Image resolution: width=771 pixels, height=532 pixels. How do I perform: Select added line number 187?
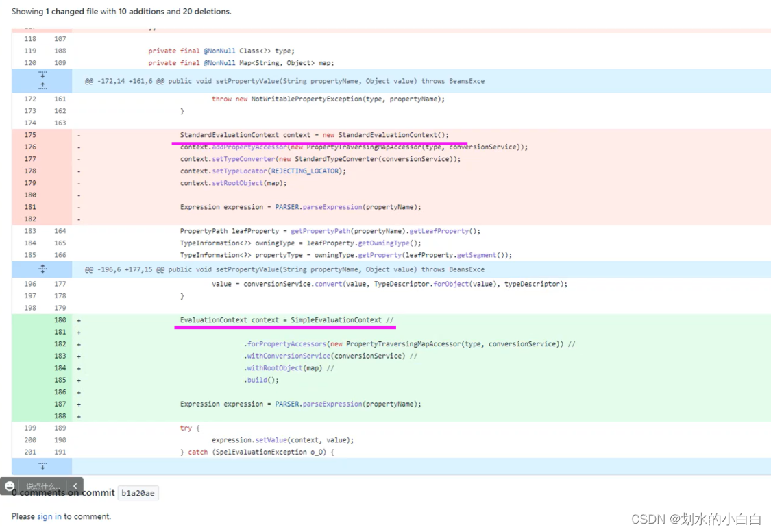pos(60,404)
